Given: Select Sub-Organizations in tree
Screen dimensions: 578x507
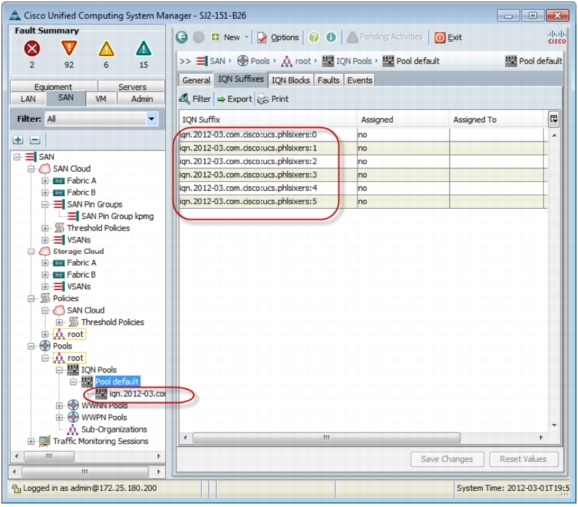Looking at the screenshot, I should pyautogui.click(x=114, y=429).
